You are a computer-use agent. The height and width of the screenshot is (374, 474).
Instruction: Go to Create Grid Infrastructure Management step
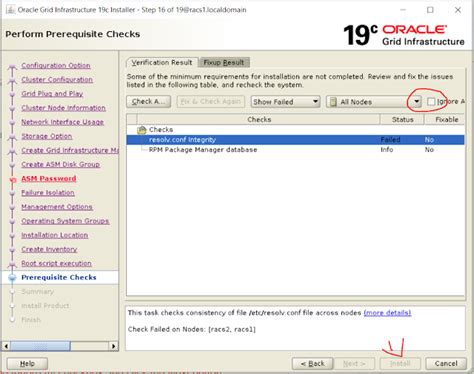point(70,150)
